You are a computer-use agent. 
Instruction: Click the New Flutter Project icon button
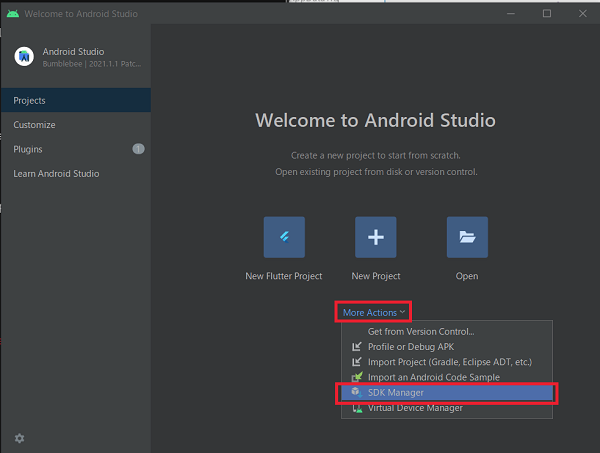[284, 237]
